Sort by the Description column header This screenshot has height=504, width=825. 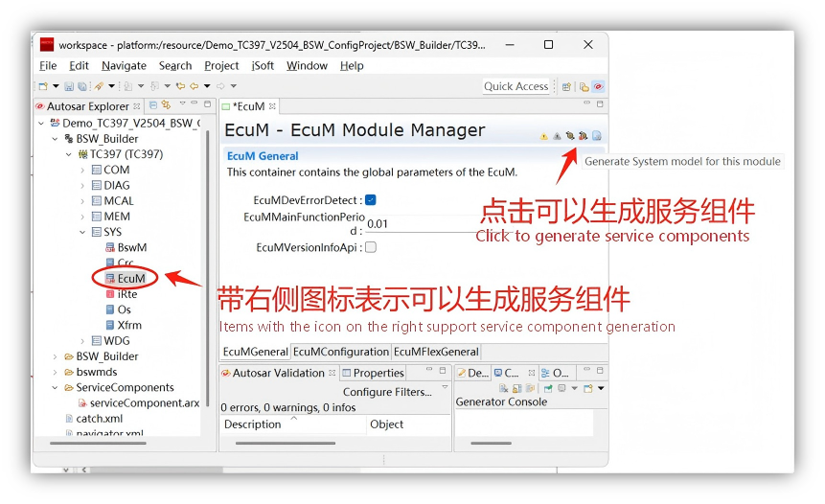292,424
